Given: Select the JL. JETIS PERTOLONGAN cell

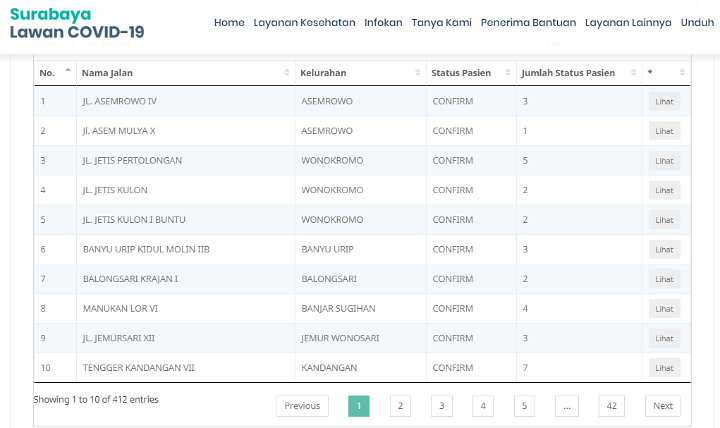Looking at the screenshot, I should point(186,160).
